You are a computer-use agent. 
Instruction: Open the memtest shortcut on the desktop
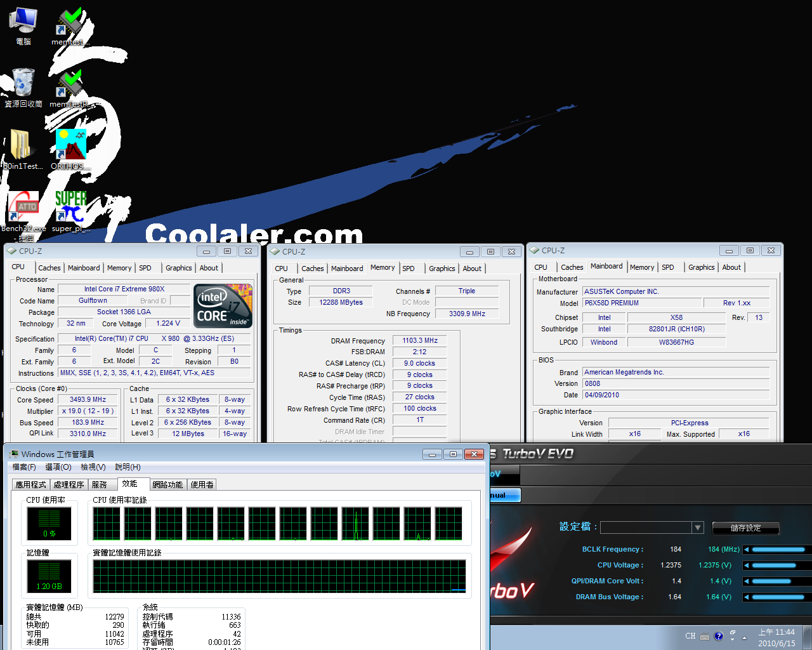70,25
